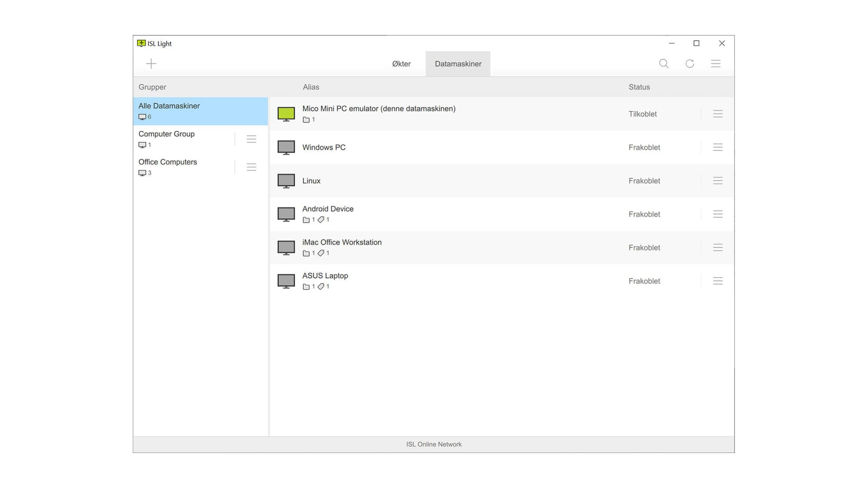Image resolution: width=868 pixels, height=488 pixels.
Task: Click the Frakoblet status of ASUS Laptop
Action: [644, 282]
